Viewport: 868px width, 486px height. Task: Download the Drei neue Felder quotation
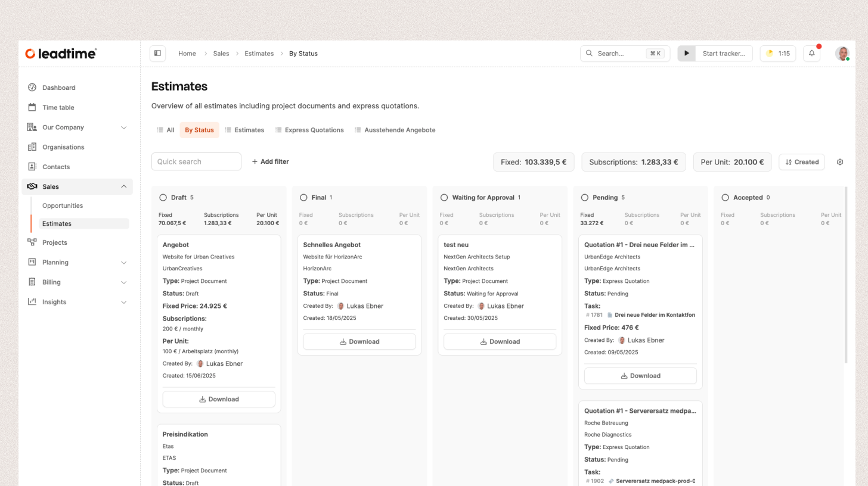pyautogui.click(x=640, y=376)
